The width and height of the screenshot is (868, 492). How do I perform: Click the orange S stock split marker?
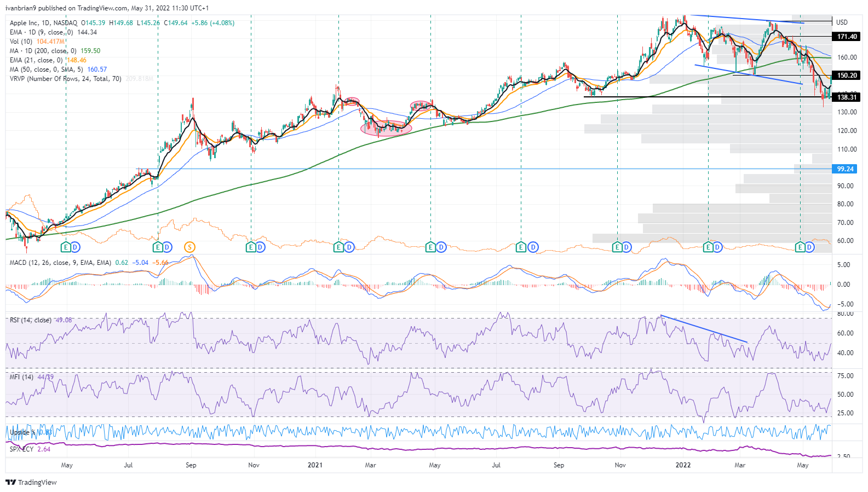click(x=190, y=247)
